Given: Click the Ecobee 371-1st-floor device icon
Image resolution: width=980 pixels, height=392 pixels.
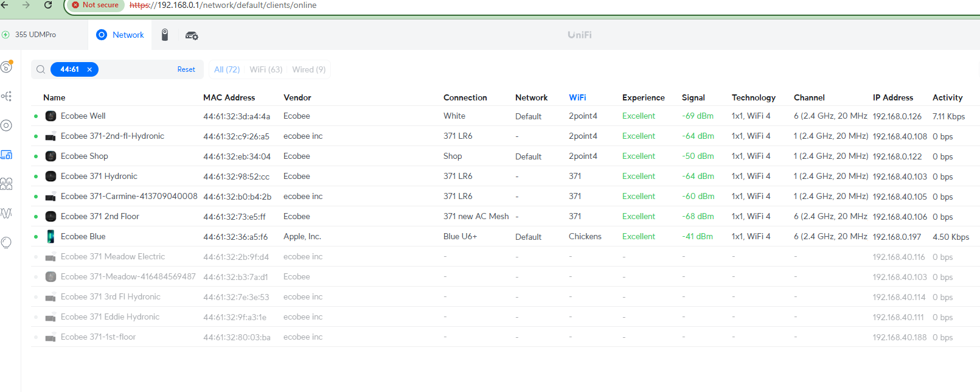Looking at the screenshot, I should (51, 337).
